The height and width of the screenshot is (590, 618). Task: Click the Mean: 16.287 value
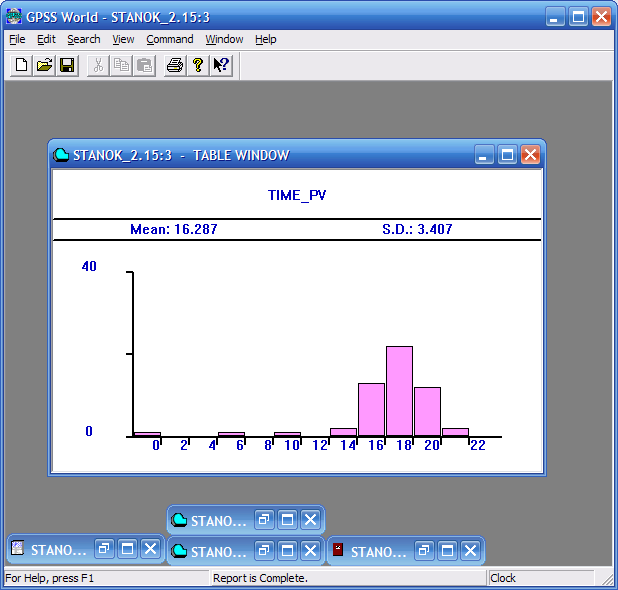click(x=174, y=229)
